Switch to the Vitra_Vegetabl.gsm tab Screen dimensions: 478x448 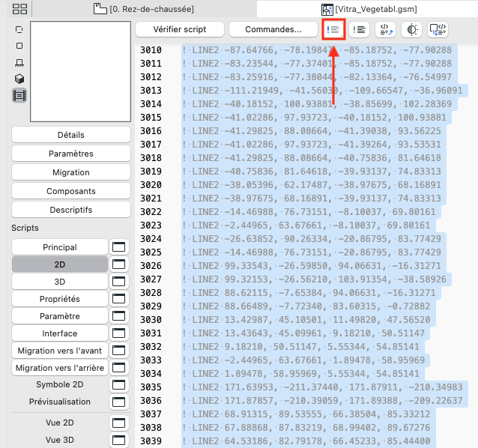[x=369, y=9]
